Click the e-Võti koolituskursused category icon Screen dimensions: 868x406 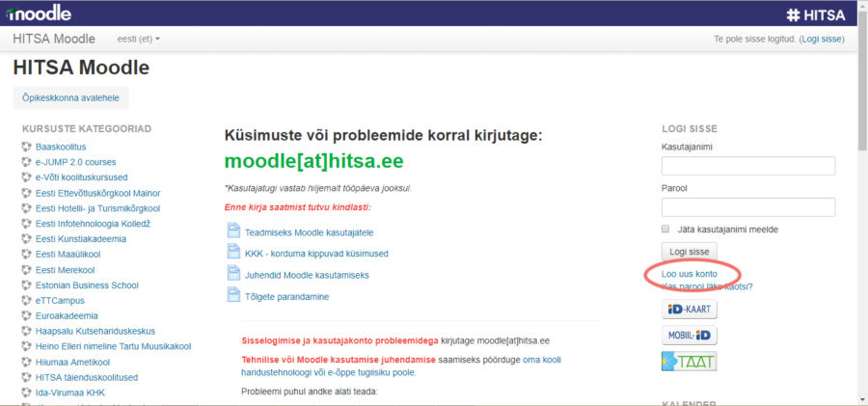pyautogui.click(x=26, y=177)
